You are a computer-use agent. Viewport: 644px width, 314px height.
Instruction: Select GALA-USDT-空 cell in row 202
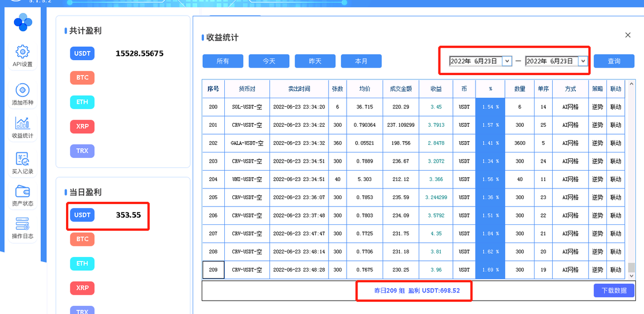pyautogui.click(x=247, y=143)
